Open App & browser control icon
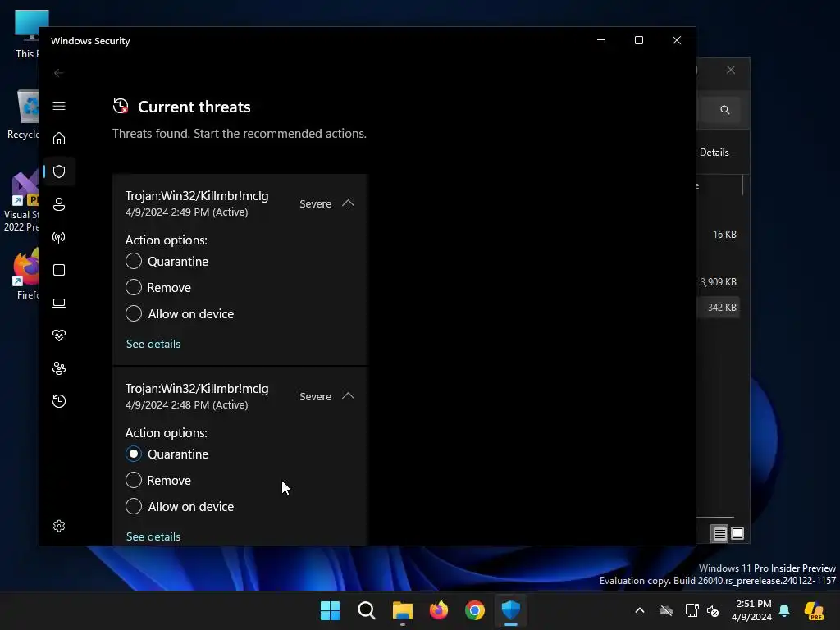The height and width of the screenshot is (630, 840). (x=59, y=269)
